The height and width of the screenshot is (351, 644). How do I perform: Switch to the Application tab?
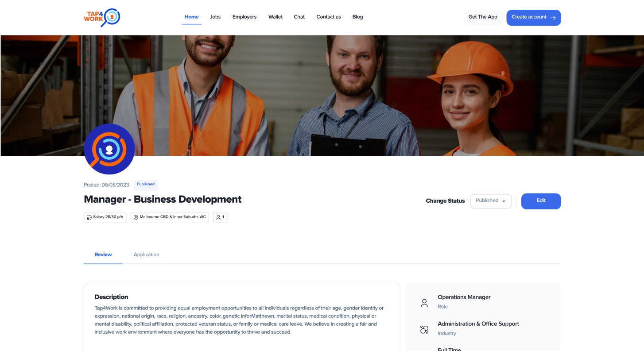tap(147, 255)
